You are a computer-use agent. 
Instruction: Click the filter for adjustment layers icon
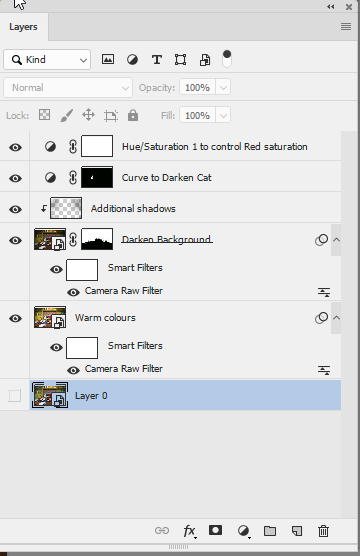[x=132, y=60]
